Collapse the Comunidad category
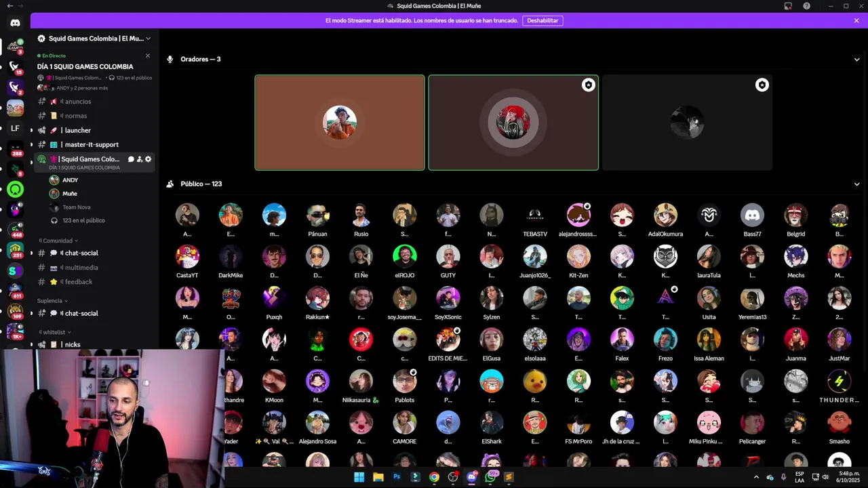The image size is (868, 488). [58, 241]
